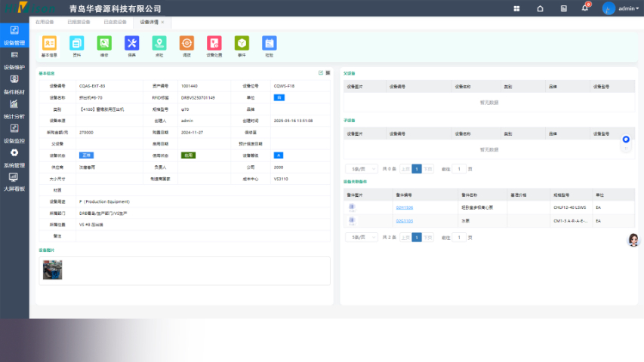Click the blue 资料 documents icon
The width and height of the screenshot is (644, 362).
(x=76, y=44)
